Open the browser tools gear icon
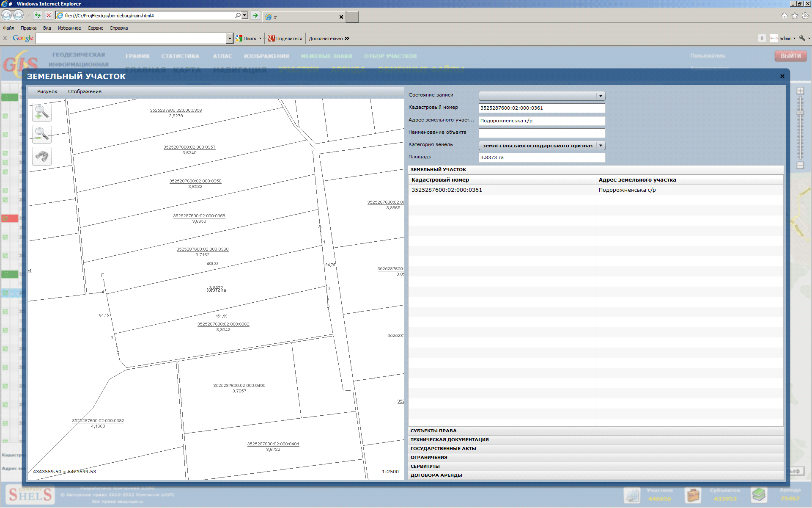This screenshot has width=812, height=508. (805, 16)
